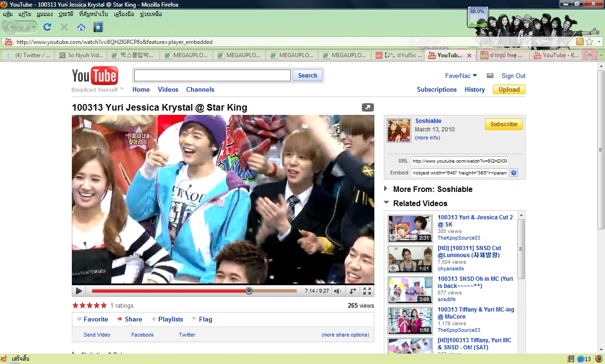Open the back/forward history dropdown arrow
Screen dimensions: 605x364
click(34, 27)
